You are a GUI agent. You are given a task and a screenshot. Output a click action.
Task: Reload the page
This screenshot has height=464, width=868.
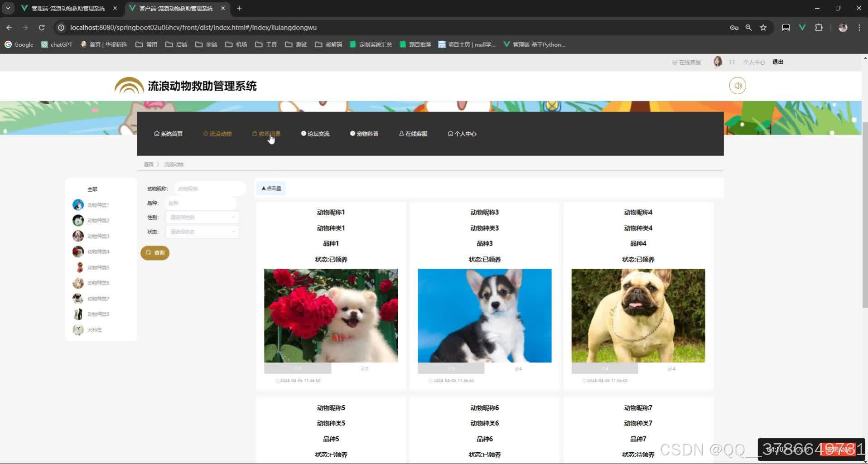42,28
